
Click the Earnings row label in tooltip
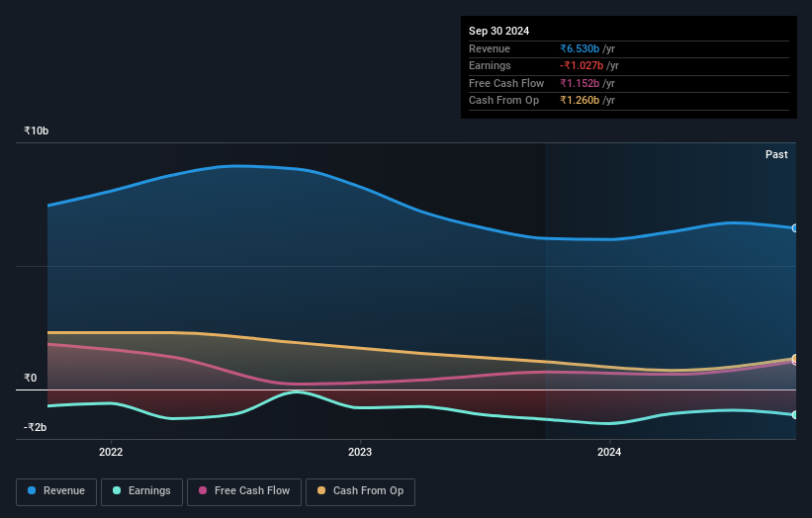[x=490, y=65]
